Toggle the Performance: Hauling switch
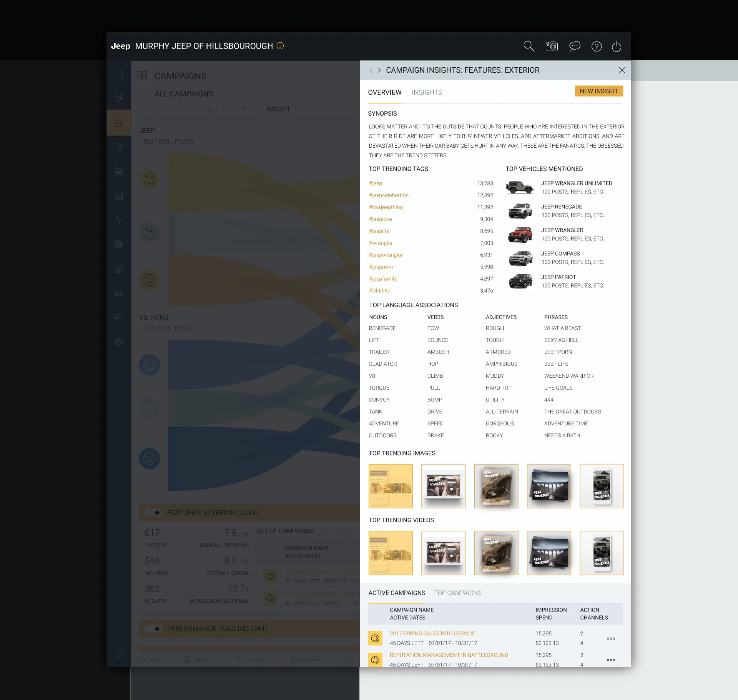Image resolution: width=738 pixels, height=700 pixels. click(153, 628)
